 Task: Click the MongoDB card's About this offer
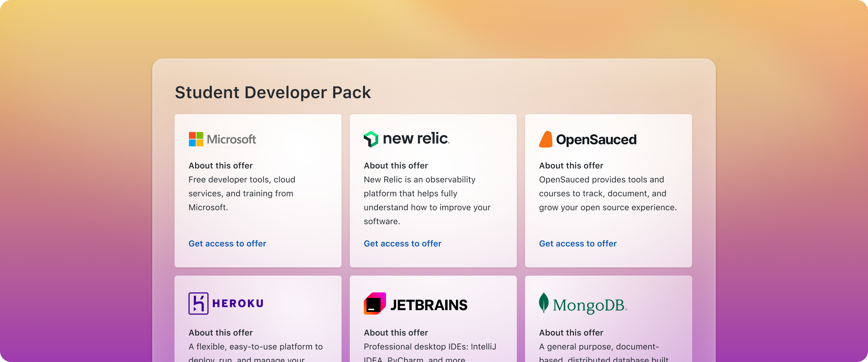[x=571, y=333]
